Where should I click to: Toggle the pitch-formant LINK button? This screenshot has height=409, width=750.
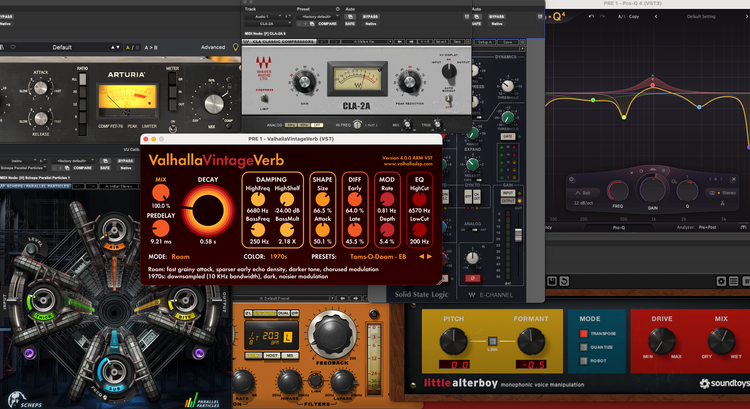coord(492,342)
